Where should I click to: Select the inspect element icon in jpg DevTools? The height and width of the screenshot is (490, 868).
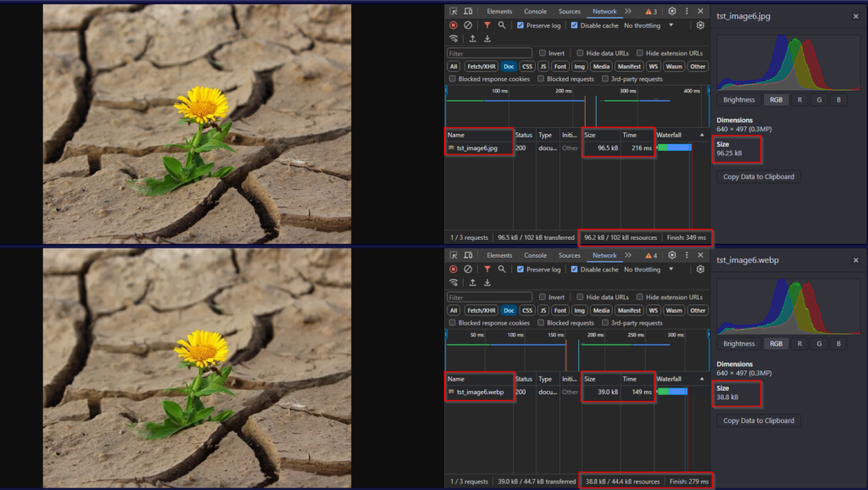(453, 11)
